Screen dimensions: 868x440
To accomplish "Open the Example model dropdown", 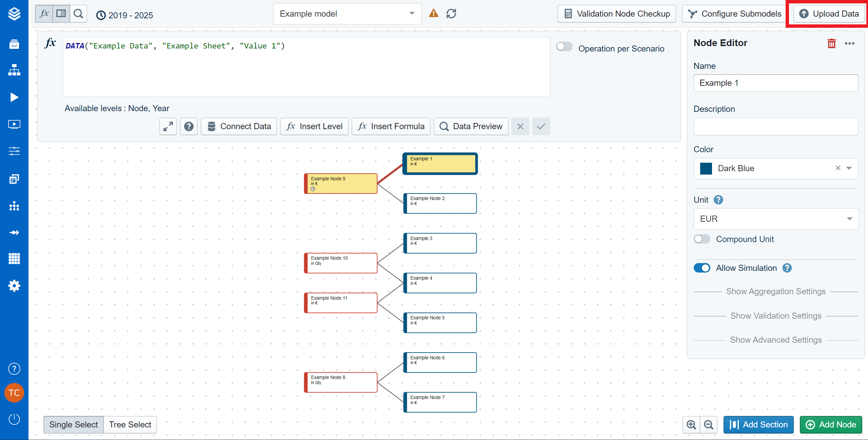I will coord(347,14).
